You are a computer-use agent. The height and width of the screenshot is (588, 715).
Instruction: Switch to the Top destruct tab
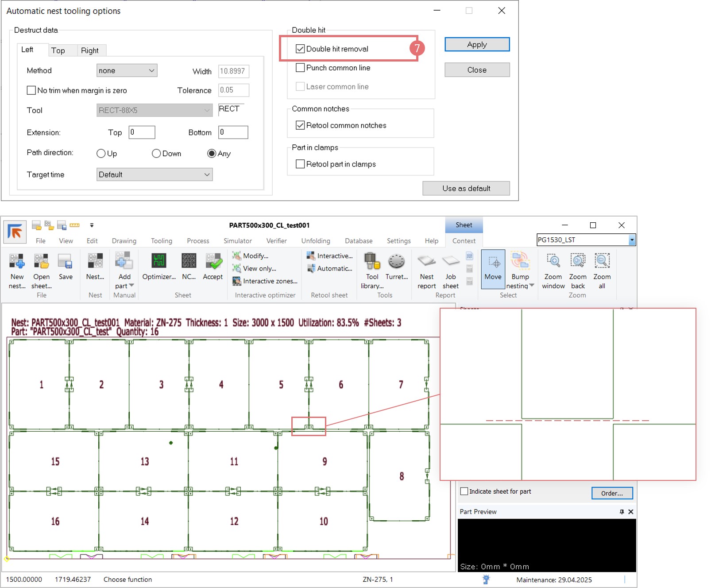pos(58,50)
